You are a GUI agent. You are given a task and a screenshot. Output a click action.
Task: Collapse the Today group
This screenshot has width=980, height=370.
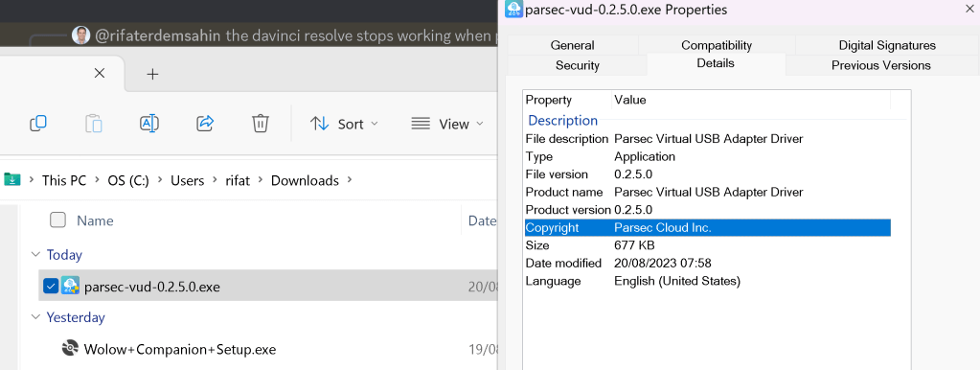click(35, 254)
